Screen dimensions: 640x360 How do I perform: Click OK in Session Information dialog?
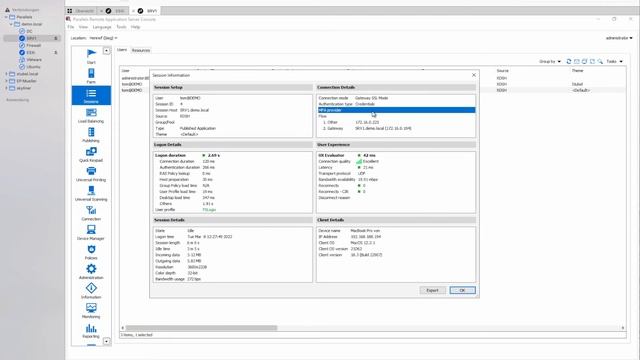(462, 290)
